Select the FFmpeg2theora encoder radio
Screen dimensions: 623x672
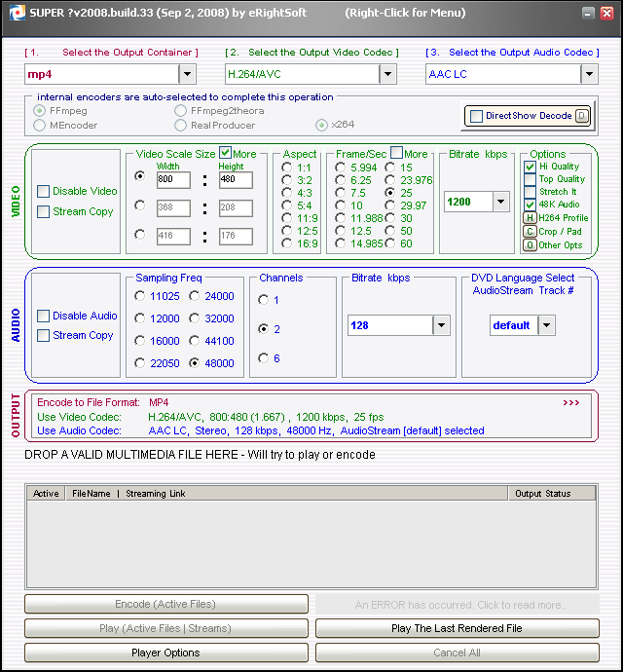(x=180, y=111)
